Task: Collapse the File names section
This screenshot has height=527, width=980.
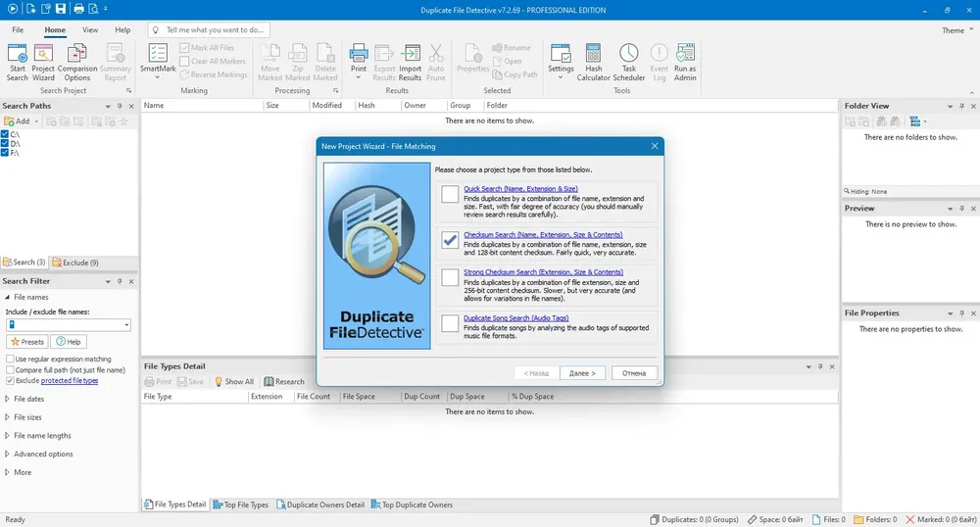Action: tap(8, 297)
